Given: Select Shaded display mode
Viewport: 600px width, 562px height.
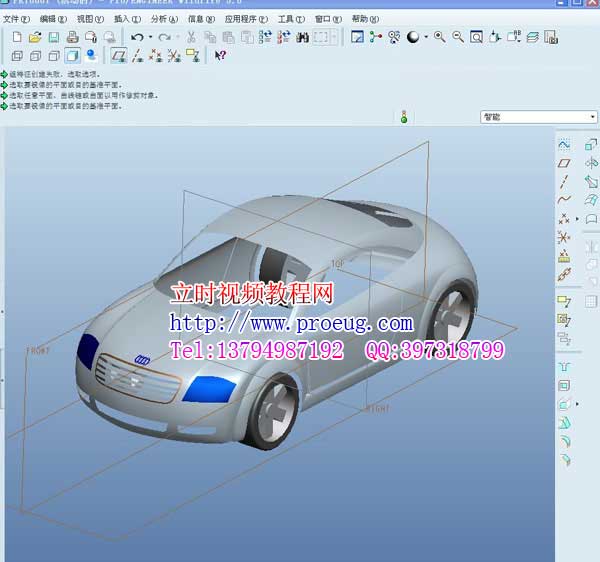Looking at the screenshot, I should tap(72, 56).
